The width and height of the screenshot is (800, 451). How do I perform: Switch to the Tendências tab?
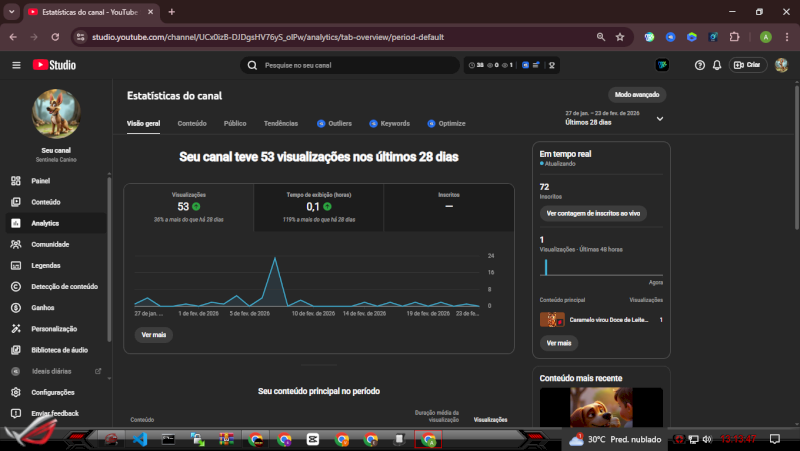pos(280,123)
